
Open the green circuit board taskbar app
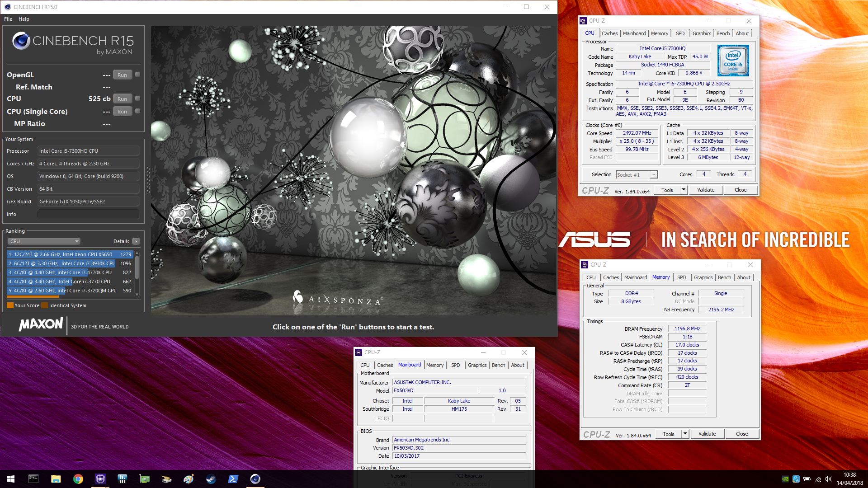point(144,479)
